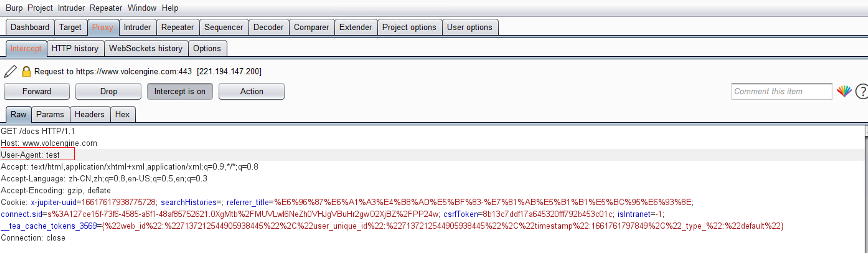Screen dimensions: 868x253
Task: Select the User-Agent: test header line
Action: 30,155
